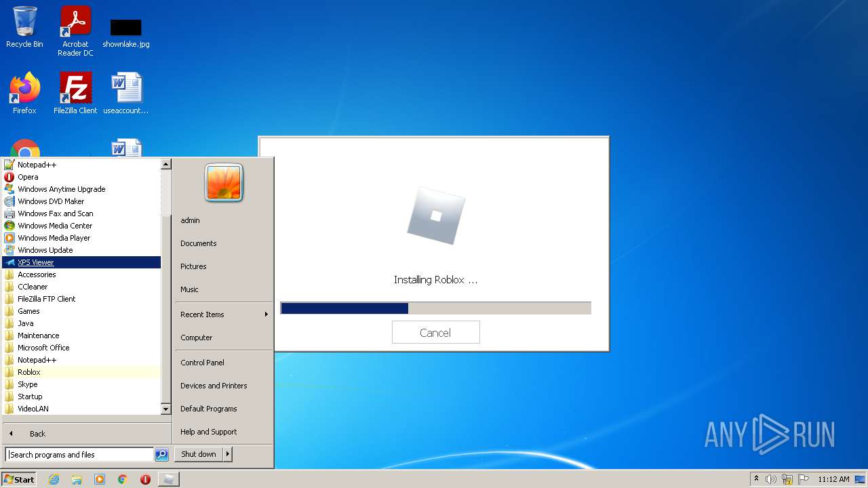Open Firefox desktop icon

[24, 93]
